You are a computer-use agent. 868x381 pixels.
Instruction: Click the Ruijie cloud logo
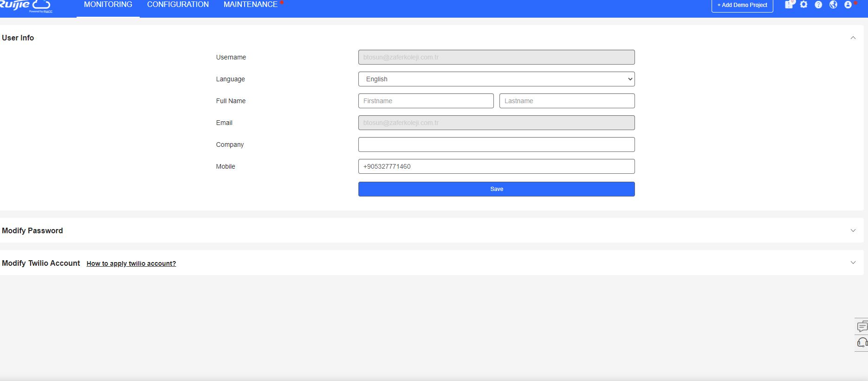(x=26, y=6)
